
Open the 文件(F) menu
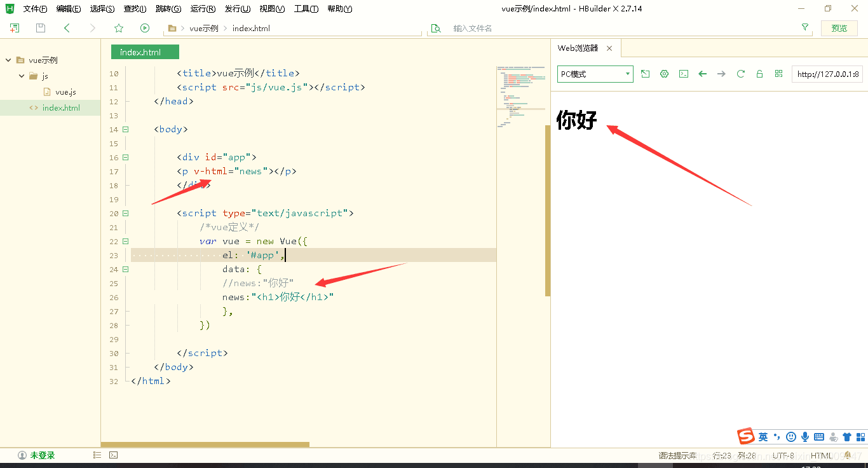coord(35,9)
